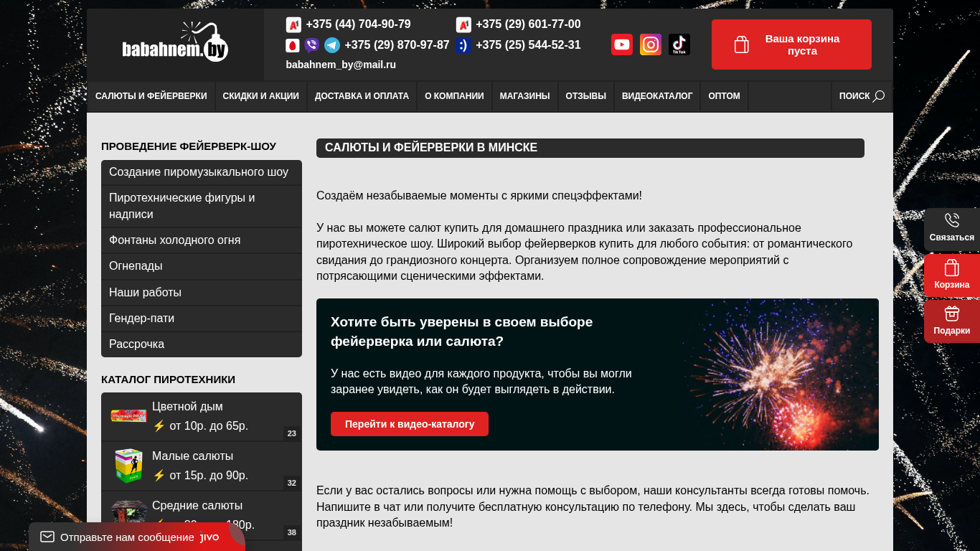The image size is (980, 551).
Task: Click the A1 icon beside 704-90-79
Action: coord(293,25)
